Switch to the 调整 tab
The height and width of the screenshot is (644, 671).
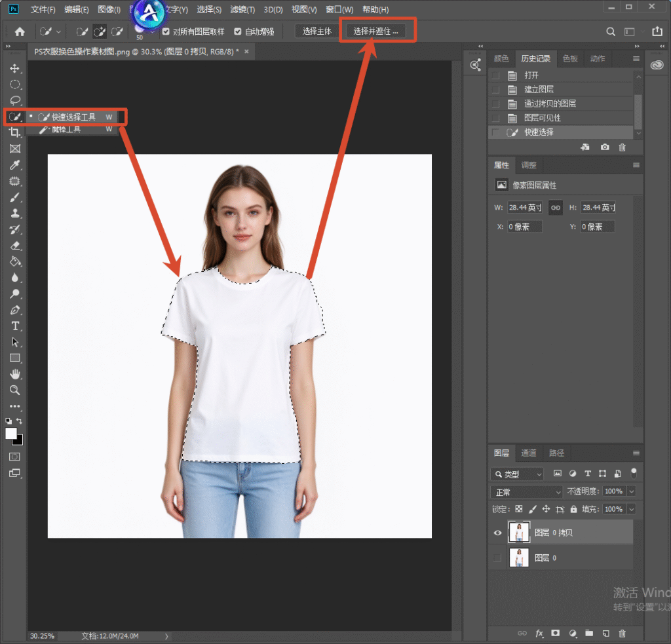529,165
